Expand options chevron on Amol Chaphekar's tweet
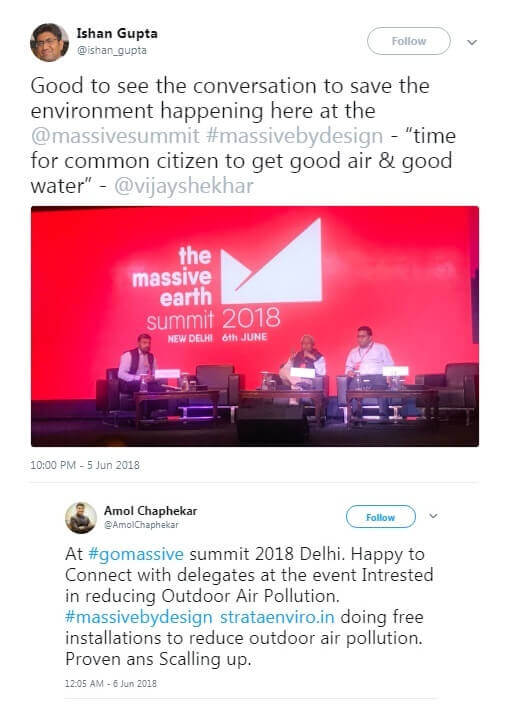Image resolution: width=508 pixels, height=704 pixels. click(433, 516)
